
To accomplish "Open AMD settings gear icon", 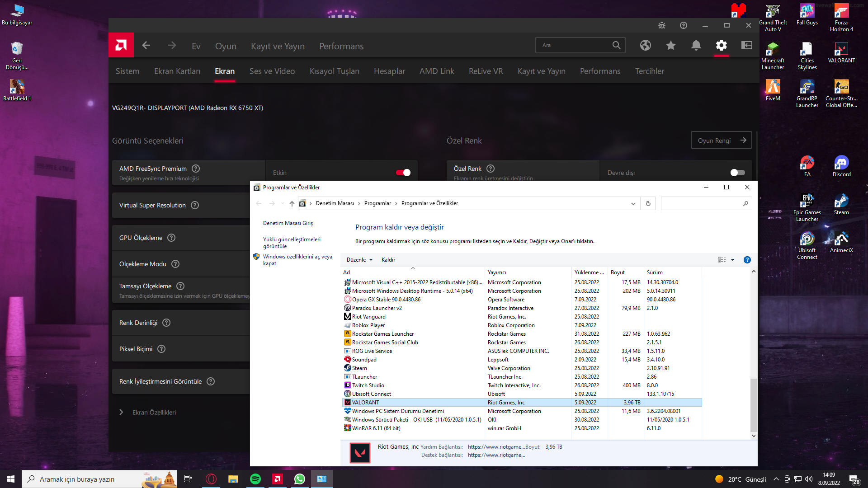I will [x=722, y=45].
